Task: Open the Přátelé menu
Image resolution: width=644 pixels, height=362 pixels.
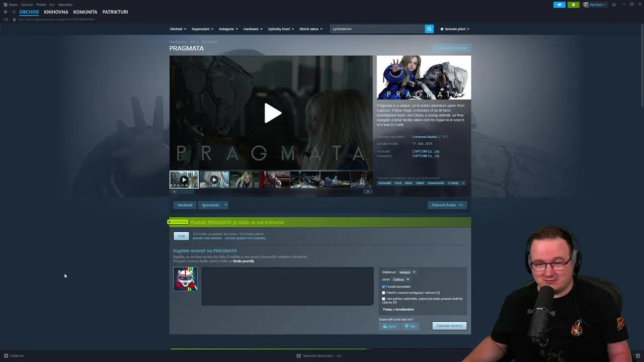Action: pos(41,5)
